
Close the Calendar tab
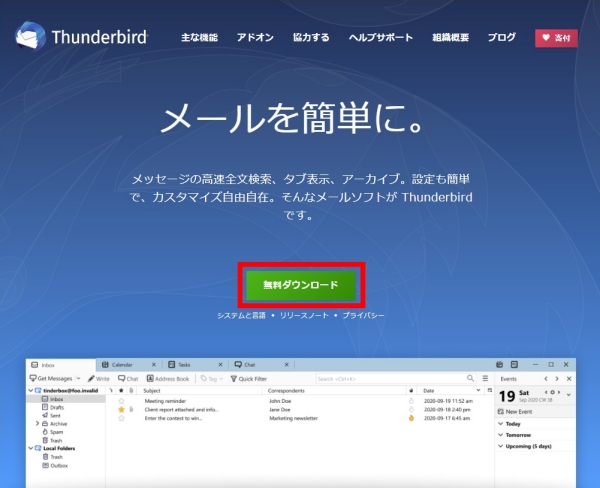pyautogui.click(x=154, y=365)
